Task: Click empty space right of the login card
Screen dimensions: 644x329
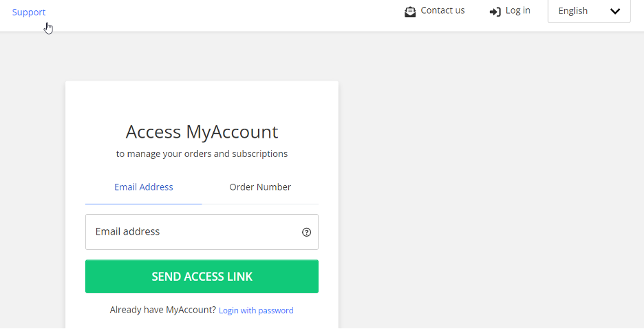Action: point(489,185)
